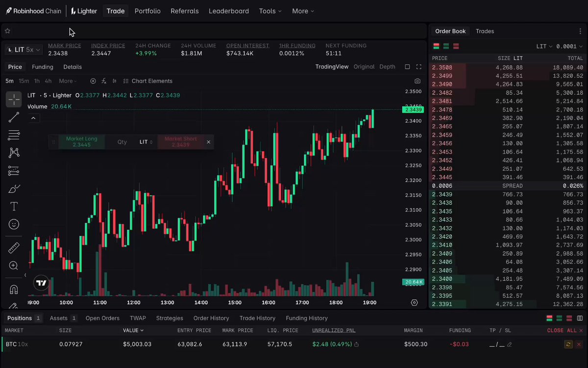Add a symbol to compare with plus icon
588x368 pixels.
coord(93,81)
